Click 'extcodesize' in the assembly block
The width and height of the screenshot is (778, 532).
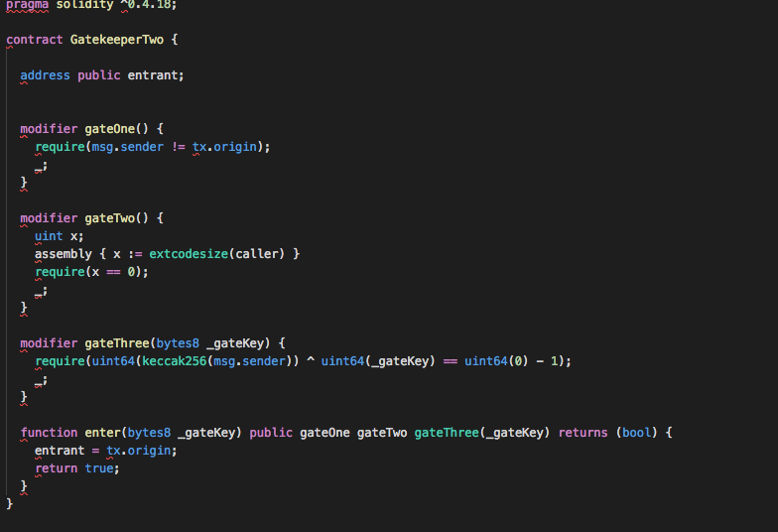tap(189, 254)
